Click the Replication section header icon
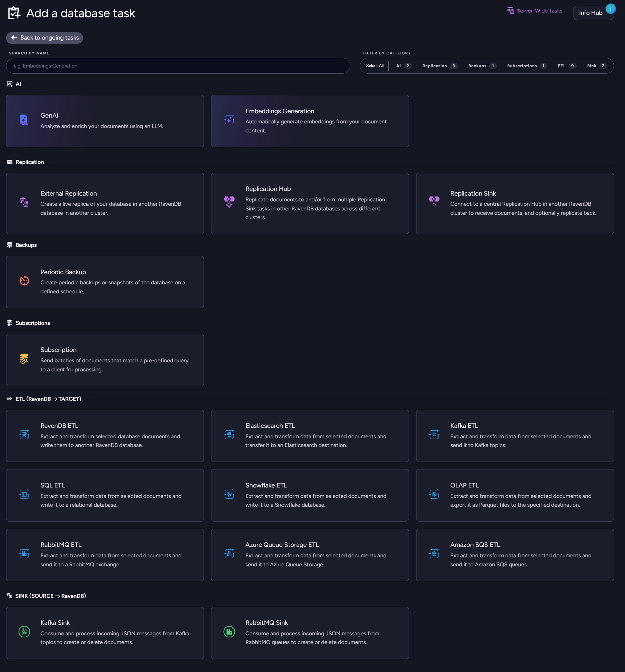 click(10, 162)
